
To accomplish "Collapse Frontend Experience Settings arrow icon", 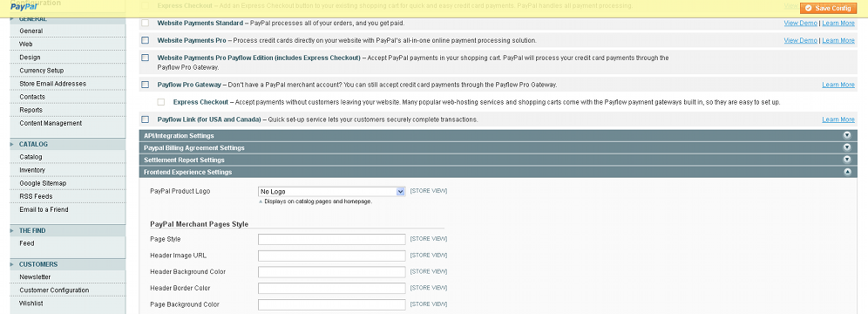I will pos(846,172).
